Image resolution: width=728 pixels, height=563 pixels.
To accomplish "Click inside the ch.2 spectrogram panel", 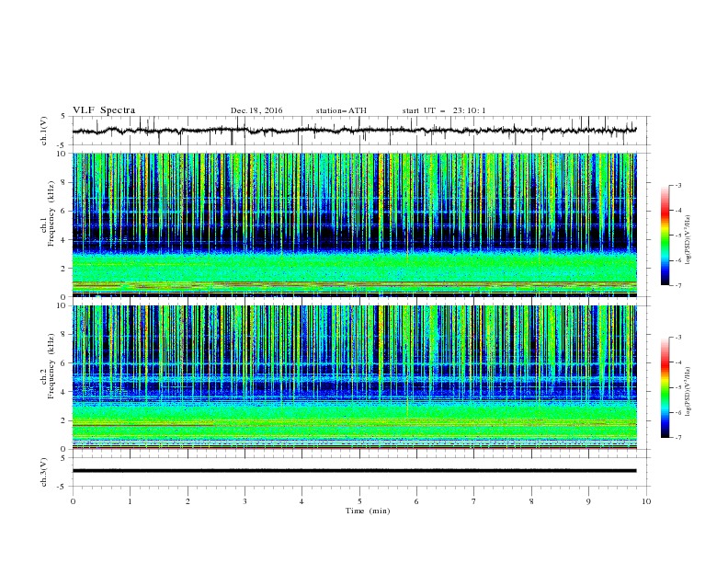I will [x=354, y=377].
